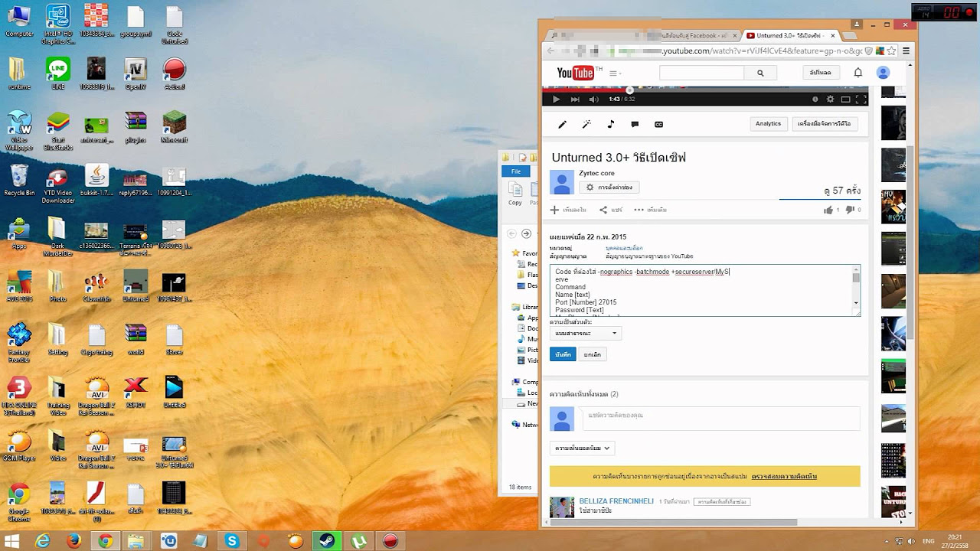Open the three-dot More menu under the video

[x=650, y=210]
